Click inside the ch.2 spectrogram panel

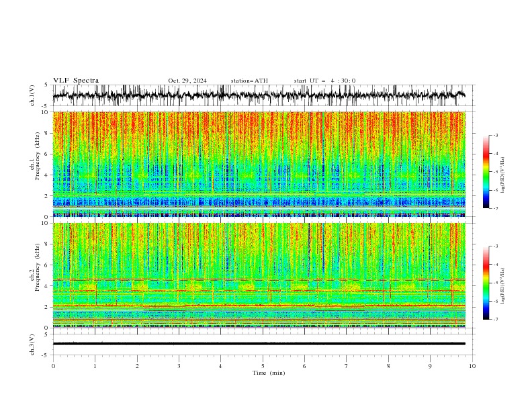259,275
